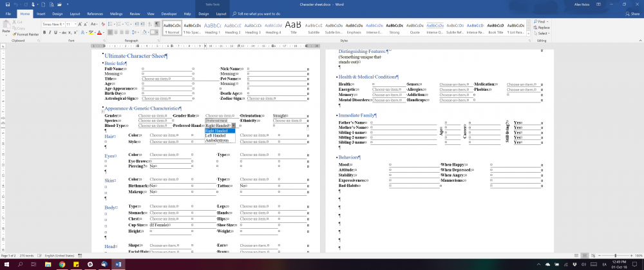The height and width of the screenshot is (270, 644).
Task: Apply the Heading 1 style
Action: pos(213,28)
